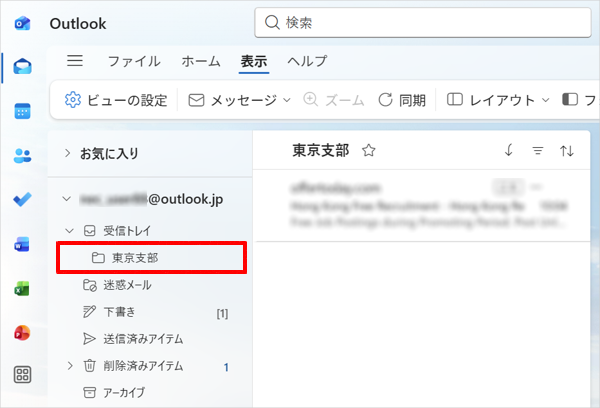The width and height of the screenshot is (600, 408).
Task: Open ビューの設定 view settings
Action: pos(116,100)
